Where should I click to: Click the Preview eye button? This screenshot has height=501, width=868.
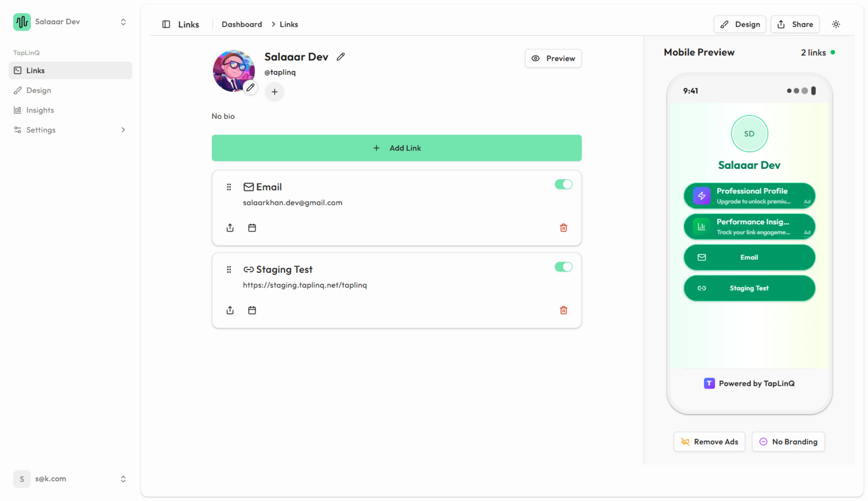point(553,59)
